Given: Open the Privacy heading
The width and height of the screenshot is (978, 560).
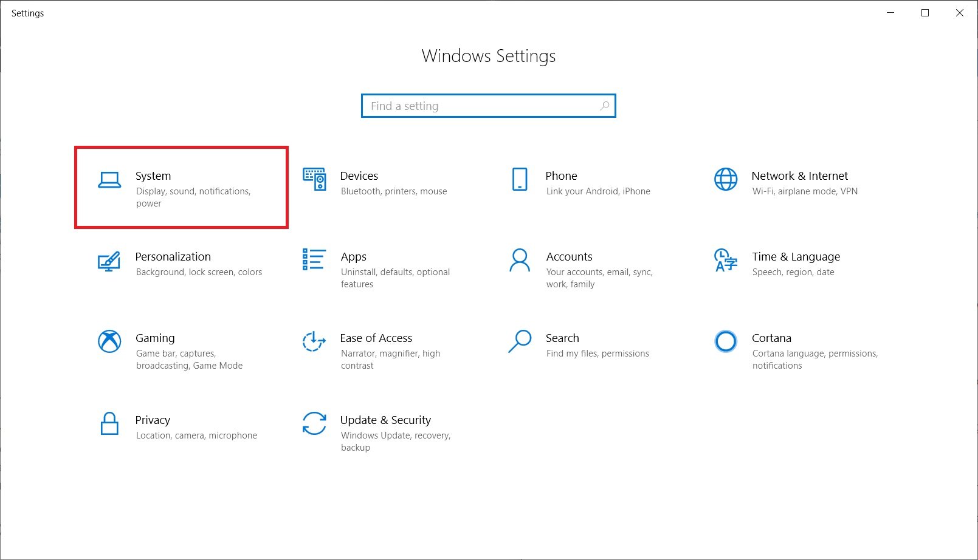Looking at the screenshot, I should click(153, 420).
